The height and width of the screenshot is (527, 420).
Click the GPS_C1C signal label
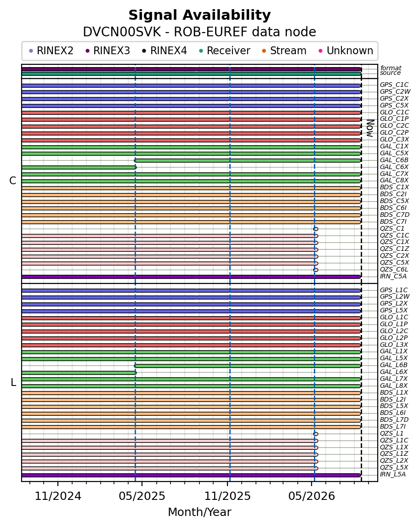(x=394, y=85)
